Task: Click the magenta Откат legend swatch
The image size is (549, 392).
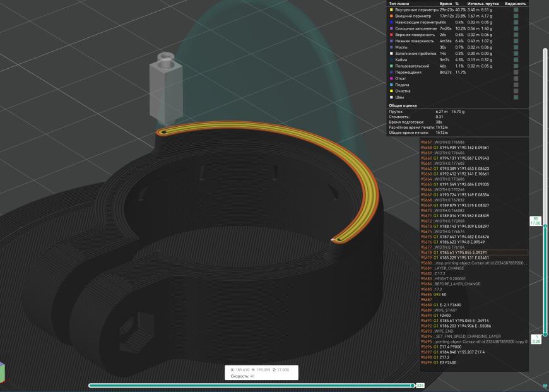Action: 391,78
